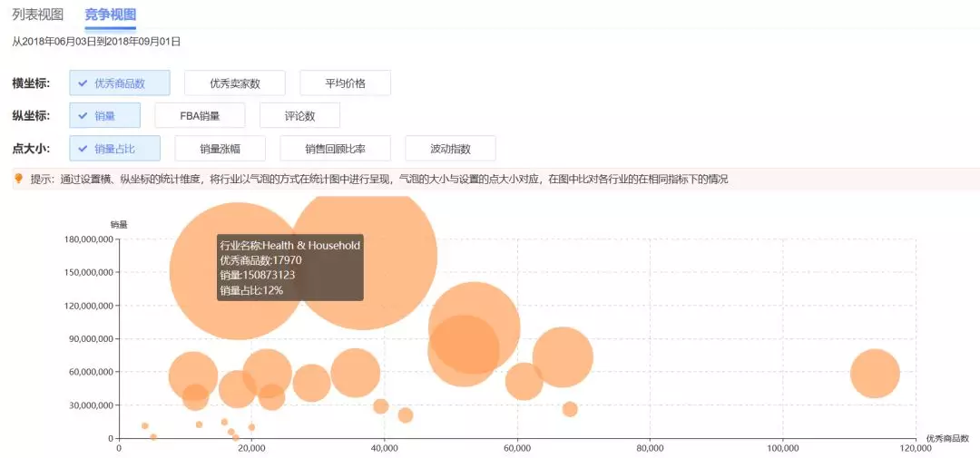
Task: Choose 优秀卖家数 for the horizontal axis
Action: [235, 83]
